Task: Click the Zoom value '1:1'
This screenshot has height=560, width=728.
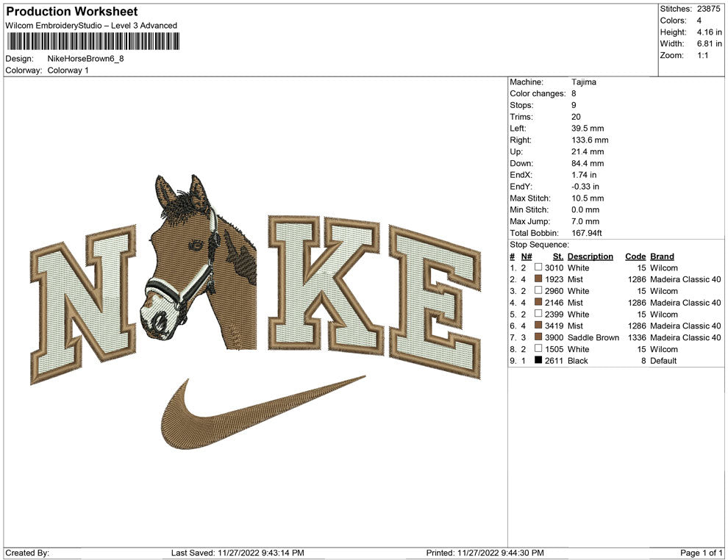Action: coord(702,55)
